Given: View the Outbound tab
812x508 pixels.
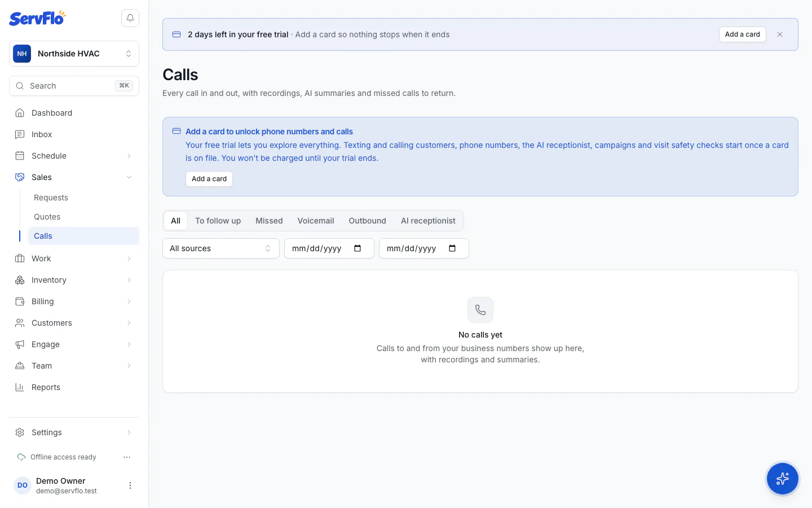Looking at the screenshot, I should pyautogui.click(x=367, y=221).
